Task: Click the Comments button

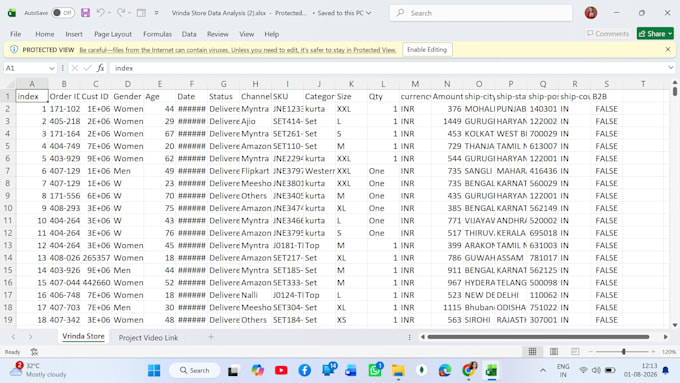Action: point(608,33)
